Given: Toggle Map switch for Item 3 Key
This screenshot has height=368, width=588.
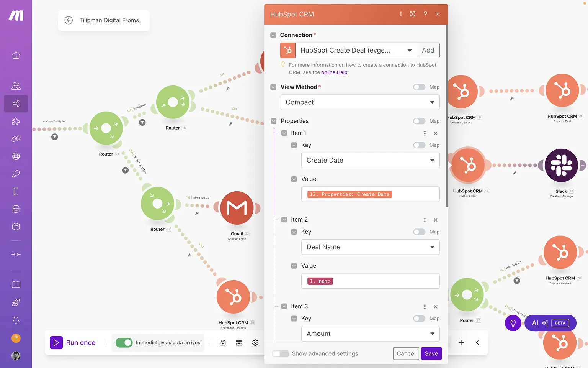Looking at the screenshot, I should coord(419,319).
